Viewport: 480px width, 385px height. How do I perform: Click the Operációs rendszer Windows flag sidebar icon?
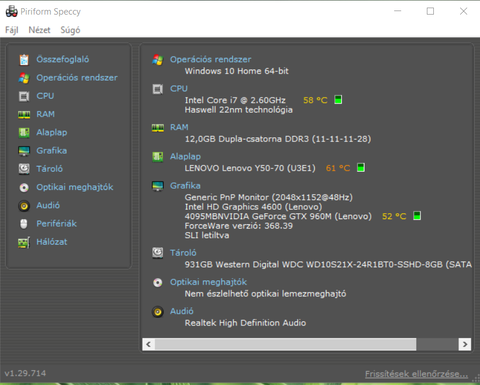[24, 78]
